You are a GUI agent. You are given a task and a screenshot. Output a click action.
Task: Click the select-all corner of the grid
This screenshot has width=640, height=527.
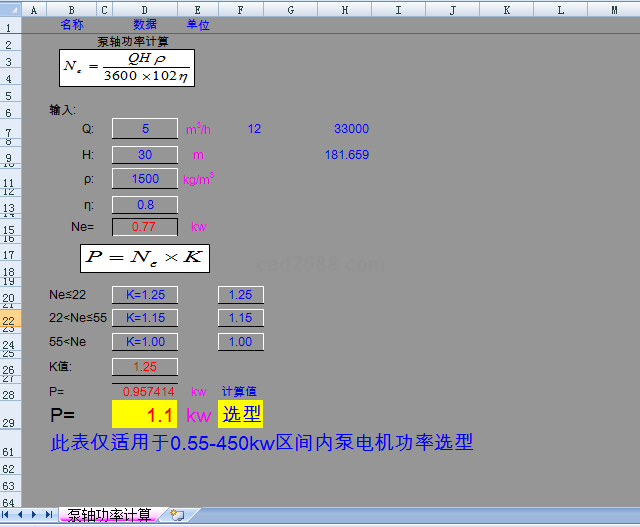(10, 9)
